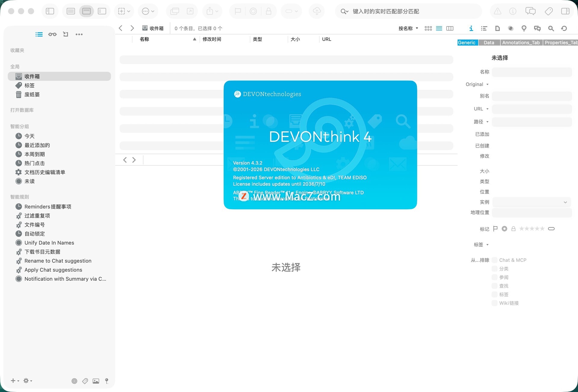Screen dimensions: 578x392
Task: Expand the URL dropdown in inspector
Action: (481, 109)
